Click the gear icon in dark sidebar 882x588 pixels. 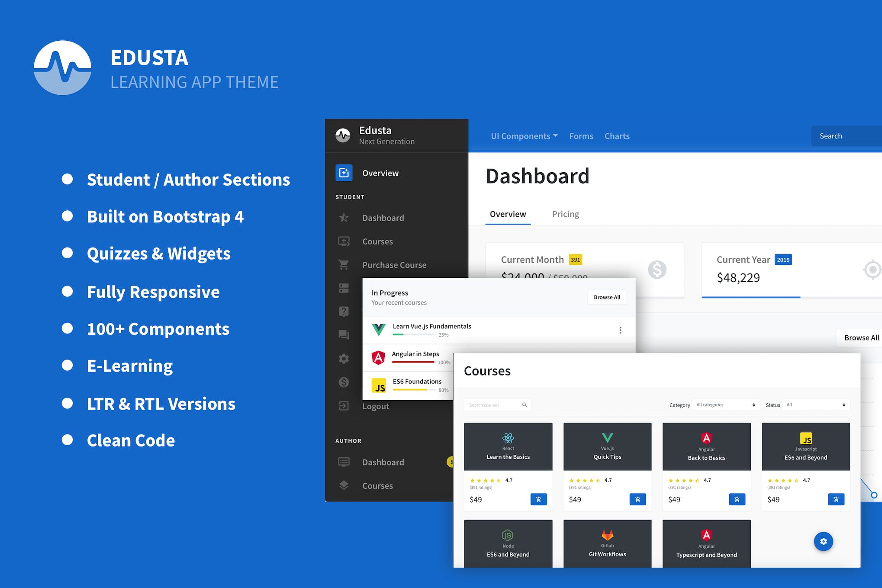tap(344, 359)
